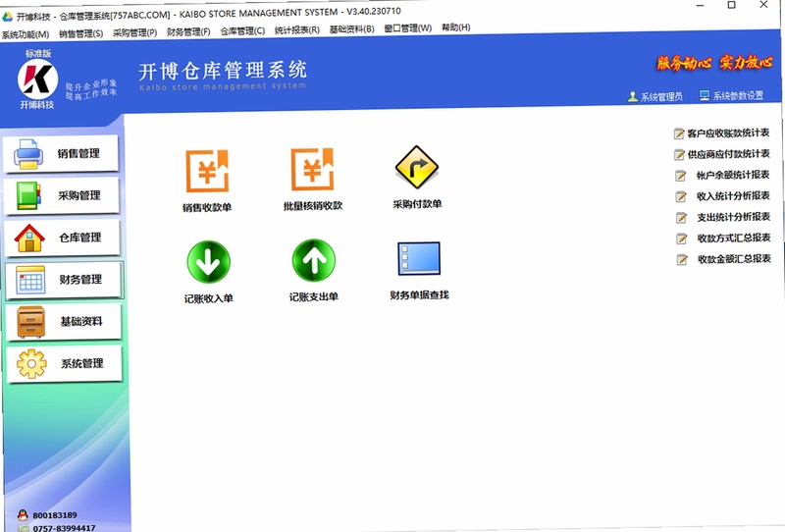The height and width of the screenshot is (532, 785).
Task: Click the note icon beside 帐户余额统计报表
Action: tap(680, 176)
